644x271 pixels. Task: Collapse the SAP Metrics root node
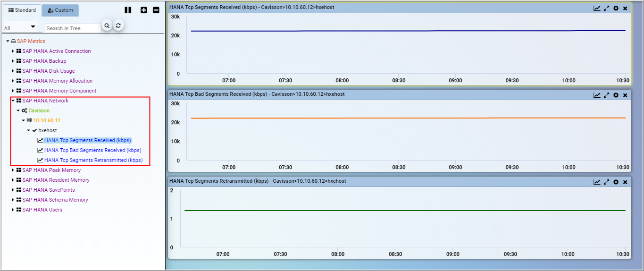(8, 41)
